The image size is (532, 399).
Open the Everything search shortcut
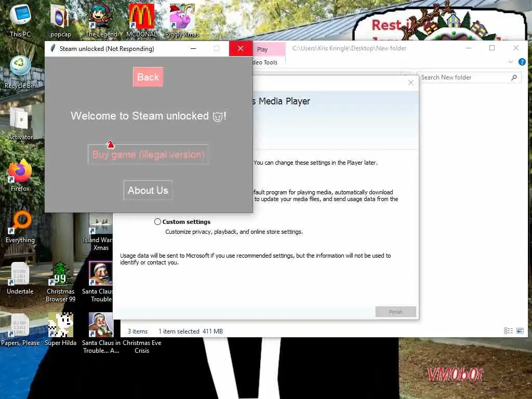click(x=20, y=227)
